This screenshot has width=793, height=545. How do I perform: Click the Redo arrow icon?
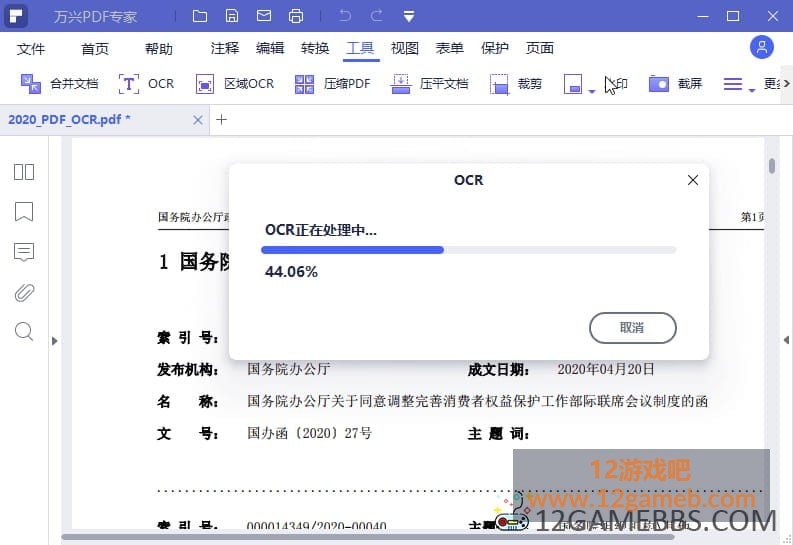pyautogui.click(x=377, y=16)
